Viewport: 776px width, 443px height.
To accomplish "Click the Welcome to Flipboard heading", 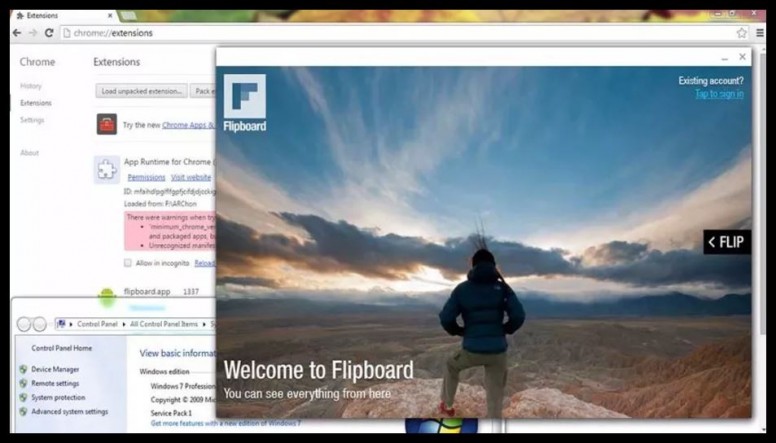I will point(318,370).
